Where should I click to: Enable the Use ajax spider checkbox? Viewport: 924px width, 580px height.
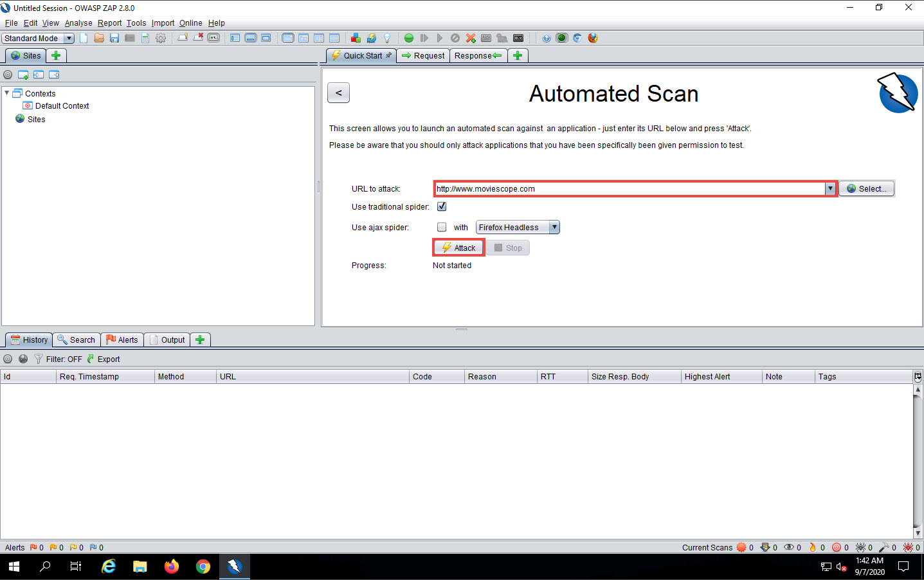[442, 227]
